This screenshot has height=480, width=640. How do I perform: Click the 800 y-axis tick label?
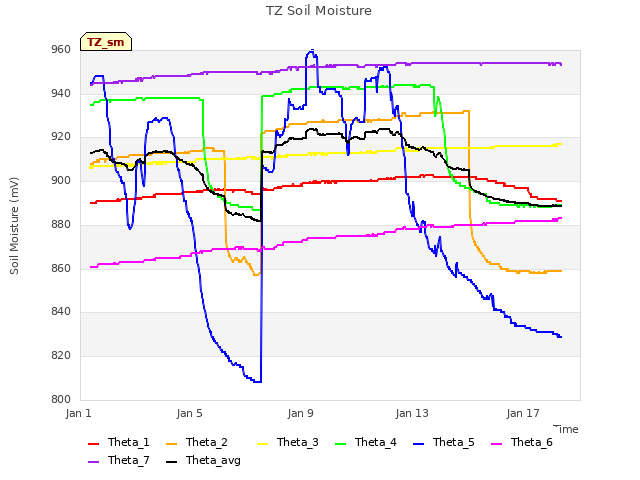(x=61, y=399)
